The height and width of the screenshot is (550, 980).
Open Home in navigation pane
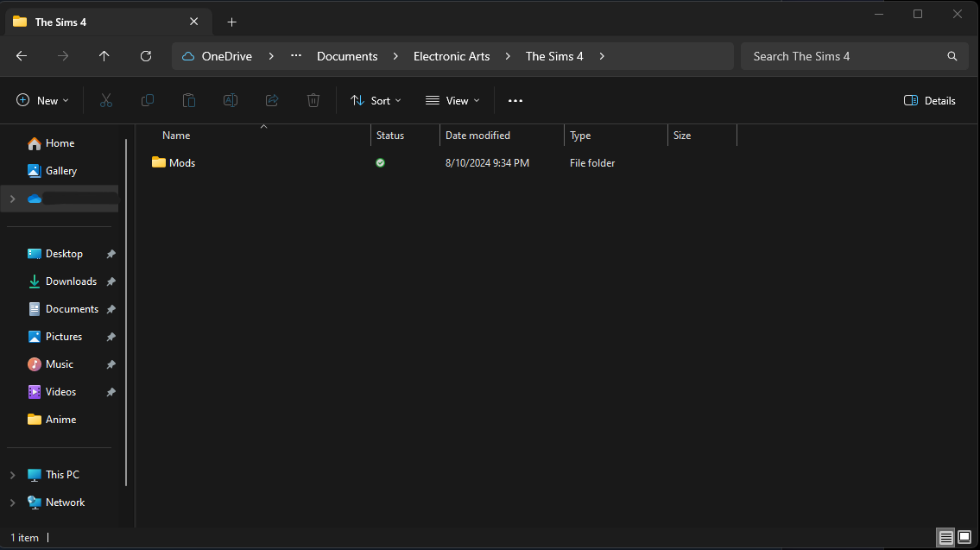[51, 143]
